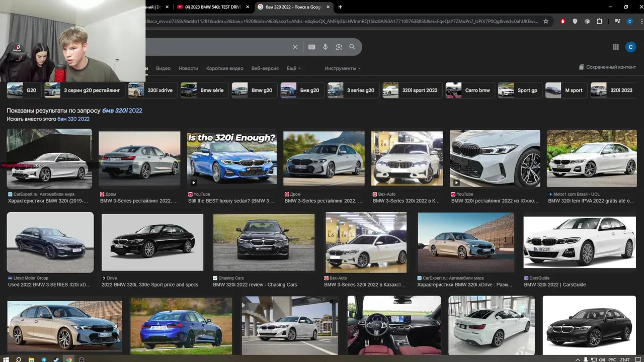Viewport: 644px width, 362px height.
Task: Select the 320i 2023 filter chip
Action: click(x=614, y=90)
